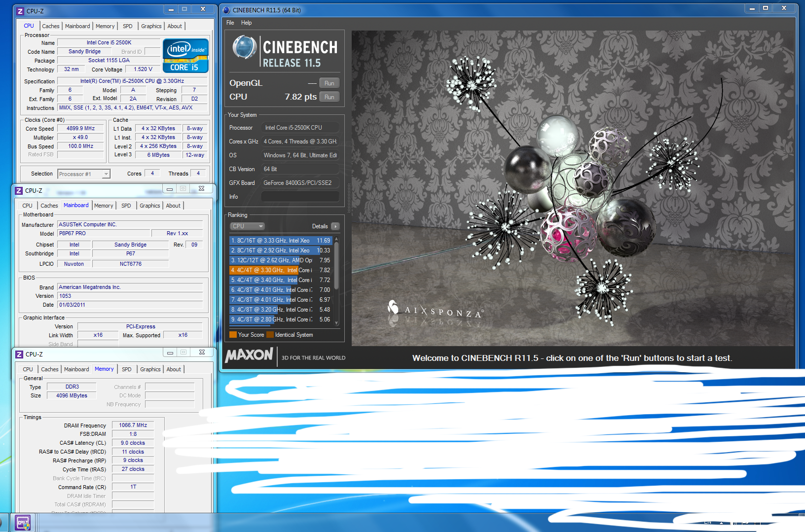Select ranking row '1. 8C/16T @ 3.33 GHz'
The width and height of the screenshot is (805, 532).
281,241
